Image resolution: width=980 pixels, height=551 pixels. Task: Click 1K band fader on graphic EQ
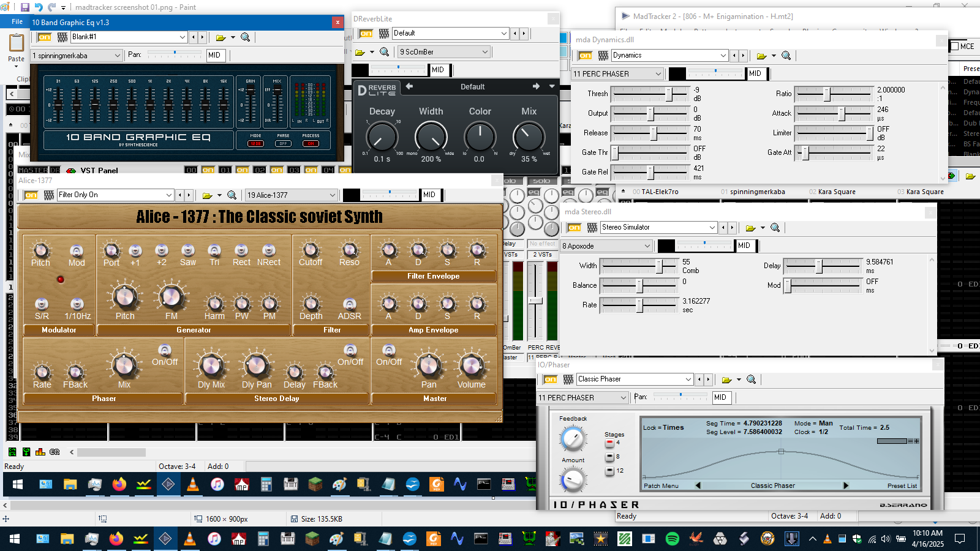click(150, 105)
